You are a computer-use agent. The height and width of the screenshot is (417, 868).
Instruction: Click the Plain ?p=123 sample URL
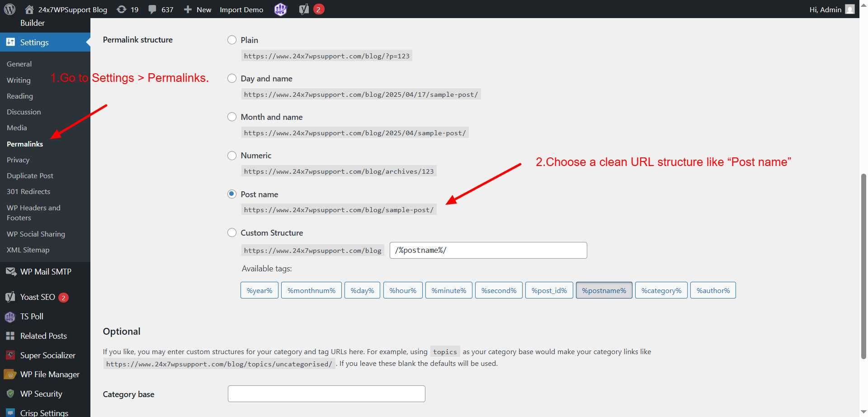click(x=326, y=56)
